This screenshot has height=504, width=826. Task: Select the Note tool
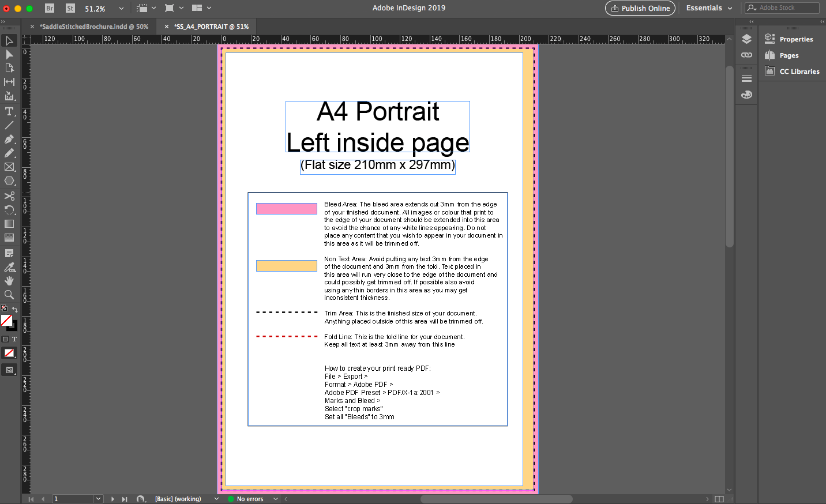coord(9,253)
